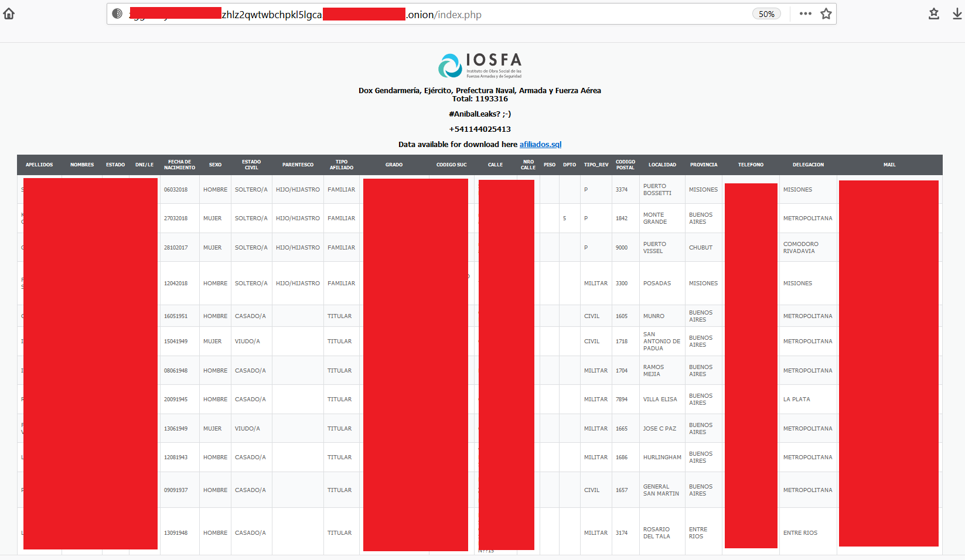Click the ESTADO CIVIL column header
Viewport: 965px width, 560px height.
[x=251, y=165]
